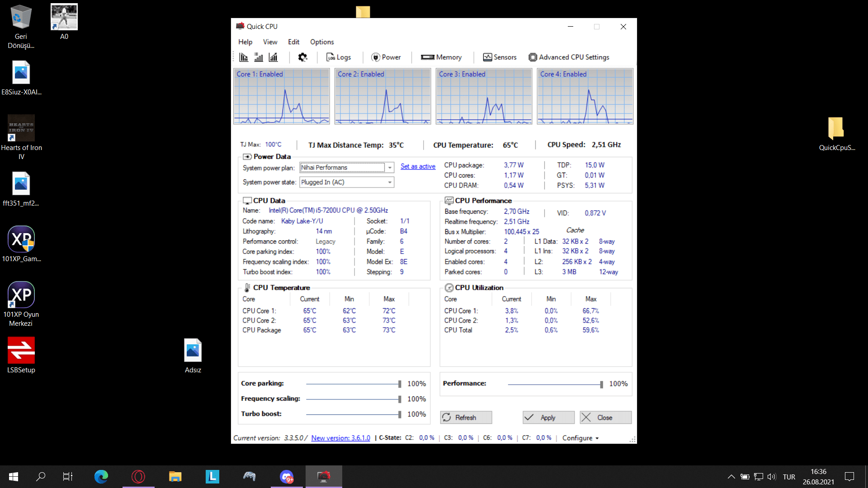This screenshot has width=868, height=488.
Task: Select the 101XP Oyun Merkezi shortcut
Action: 21,304
